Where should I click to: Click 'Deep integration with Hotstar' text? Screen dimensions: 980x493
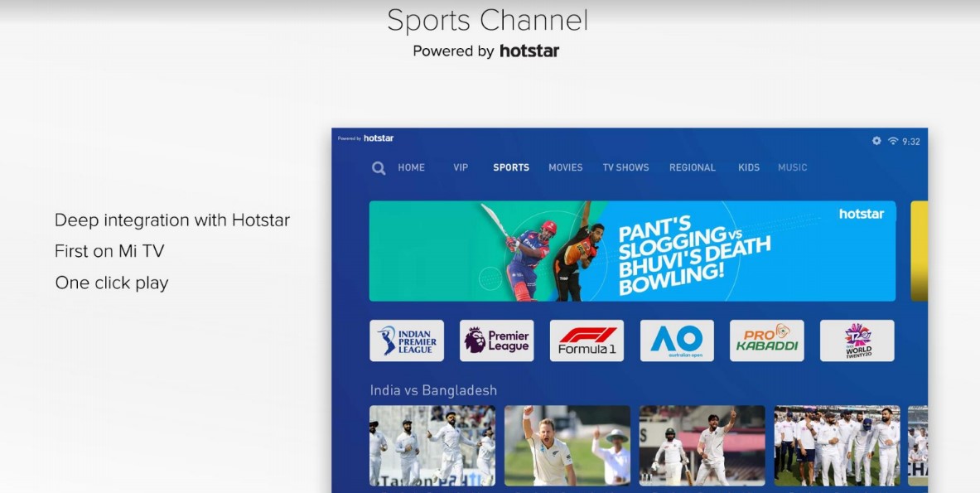[172, 220]
